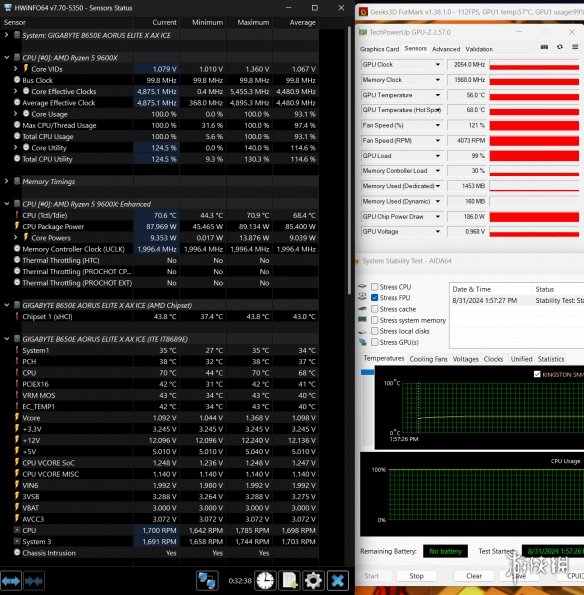The width and height of the screenshot is (584, 595).
Task: Collapse the Ryzen 5 9600X Enhanced section
Action: point(6,204)
